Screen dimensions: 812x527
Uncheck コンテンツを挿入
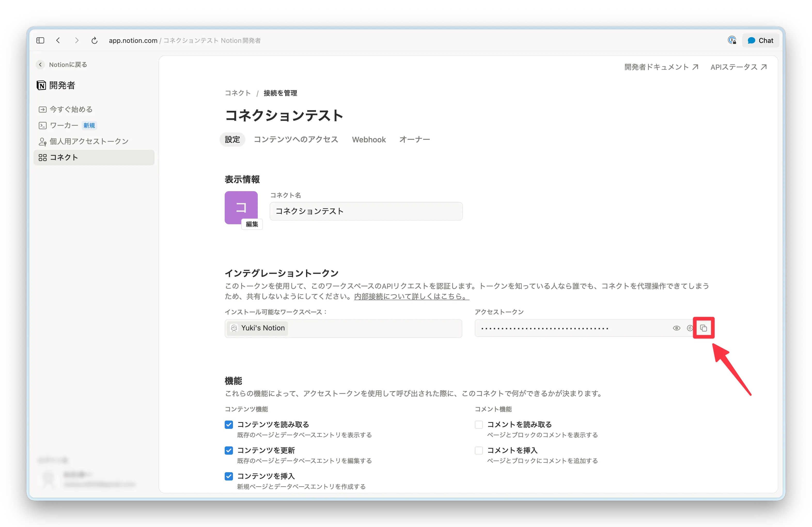229,476
